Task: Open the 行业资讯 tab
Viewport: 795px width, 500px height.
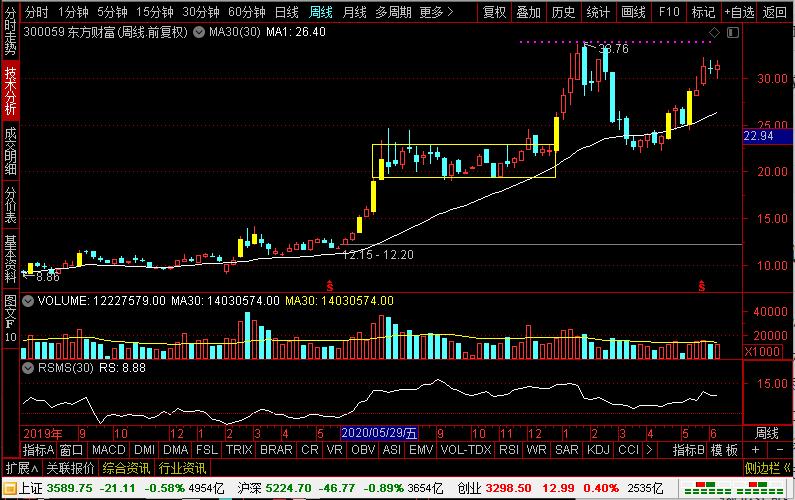Action: coord(182,468)
